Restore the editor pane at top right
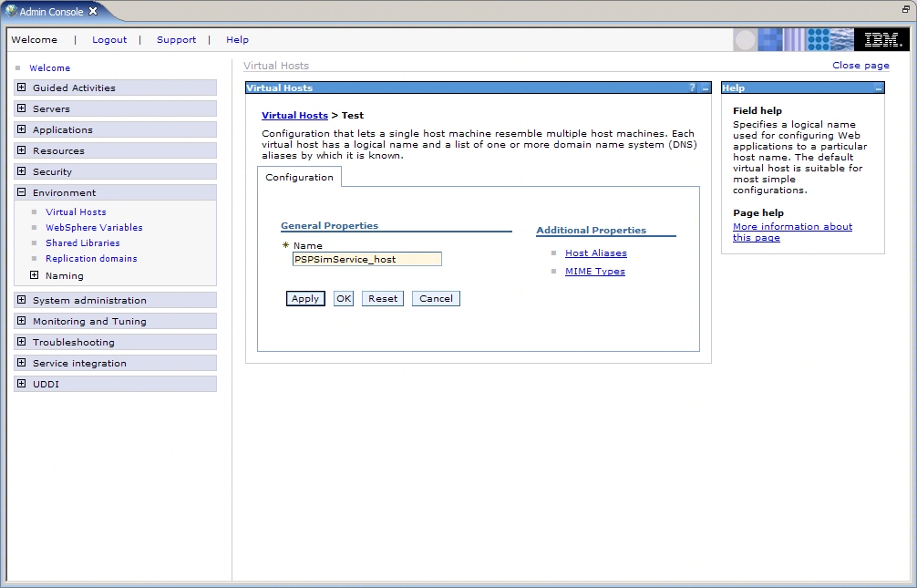This screenshot has width=917, height=588. 906,8
